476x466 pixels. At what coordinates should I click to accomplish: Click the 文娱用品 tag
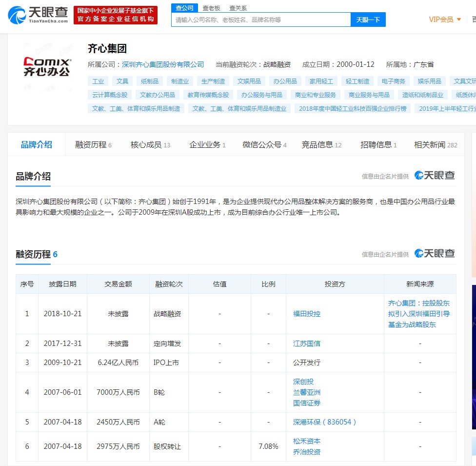coord(249,81)
